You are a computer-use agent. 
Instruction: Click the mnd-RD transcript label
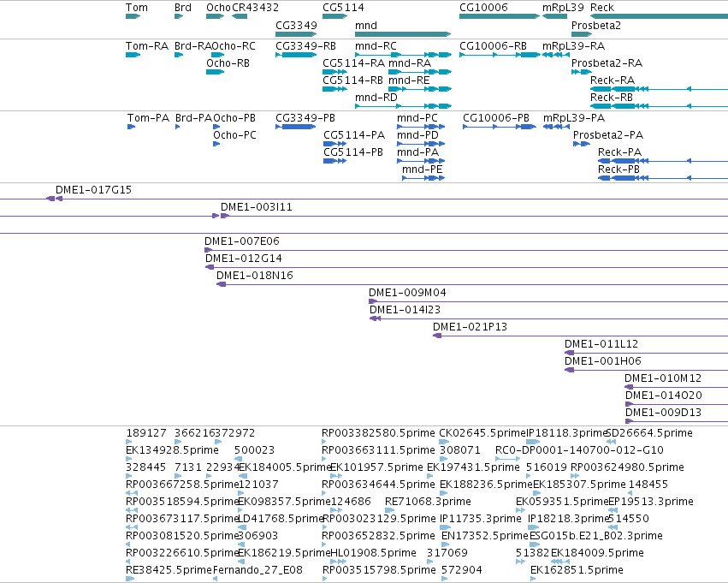(x=376, y=98)
